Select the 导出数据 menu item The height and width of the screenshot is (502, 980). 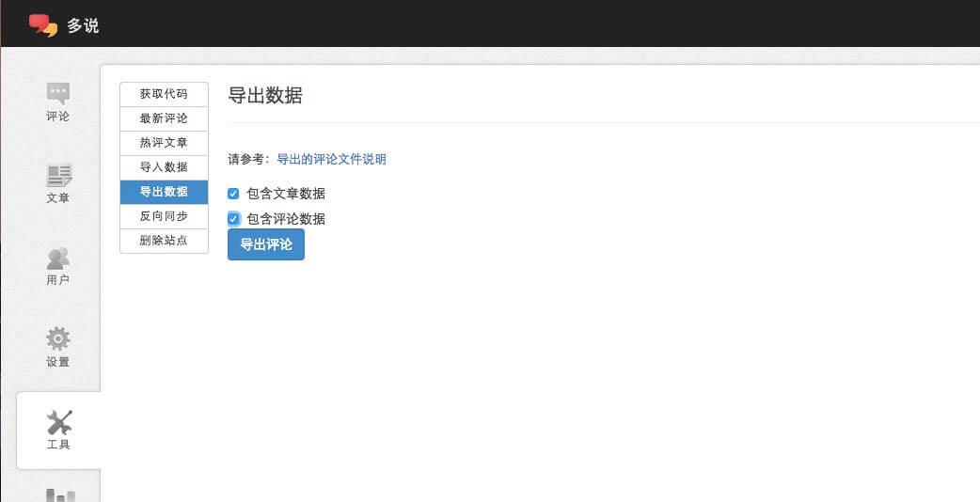[x=164, y=192]
